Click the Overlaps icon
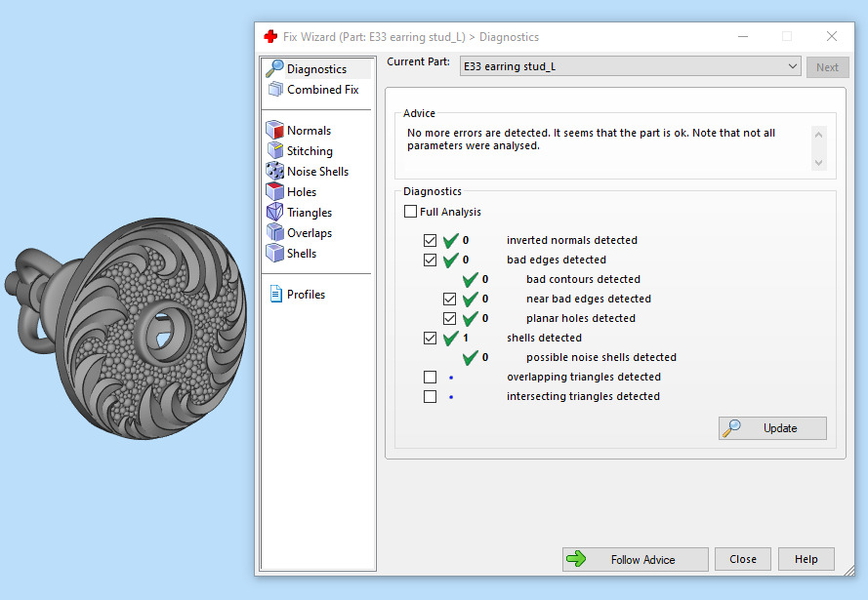Viewport: 868px width, 600px height. click(x=274, y=232)
